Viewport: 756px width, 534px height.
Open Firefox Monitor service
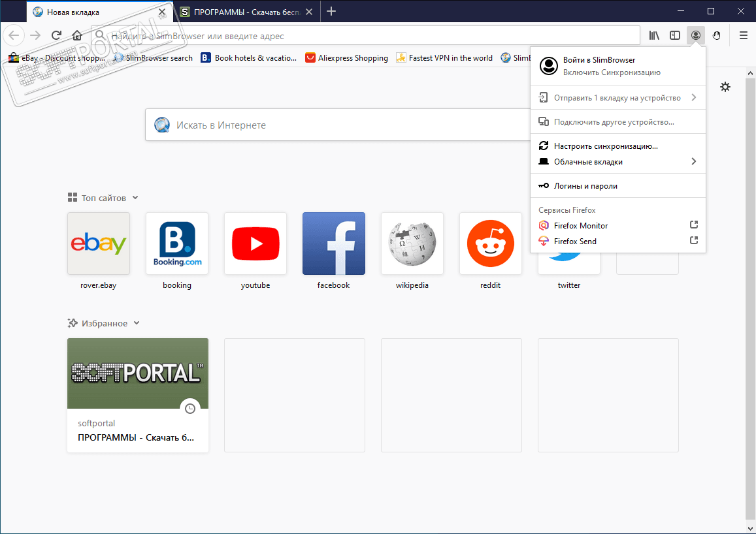tap(618, 225)
